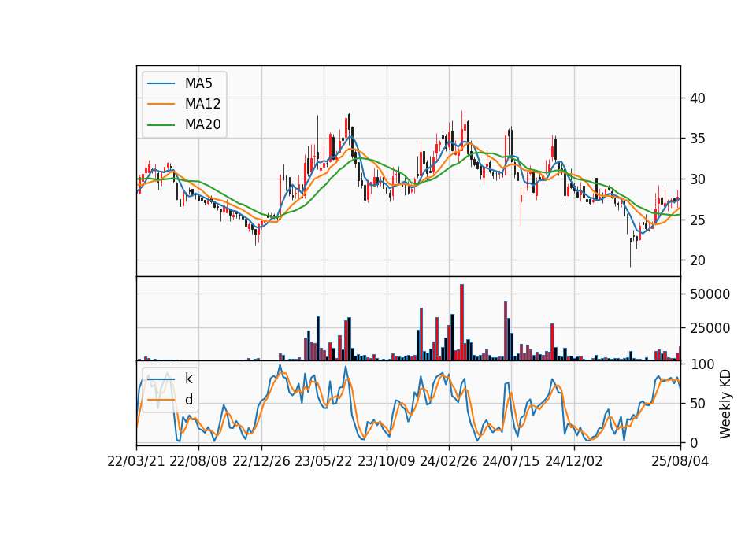
Task: Click the green MA20 legend line sample
Action: pyautogui.click(x=161, y=125)
